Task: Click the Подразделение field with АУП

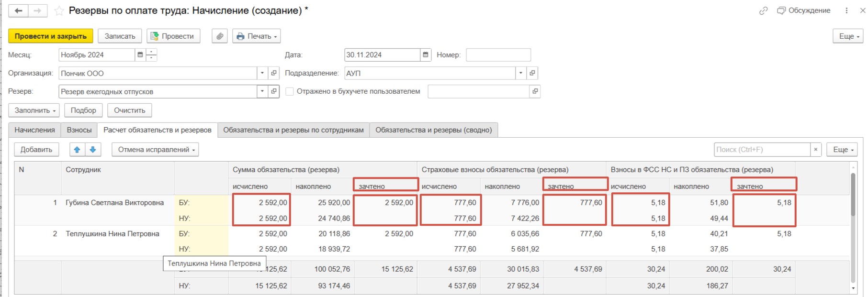Action: 430,73
